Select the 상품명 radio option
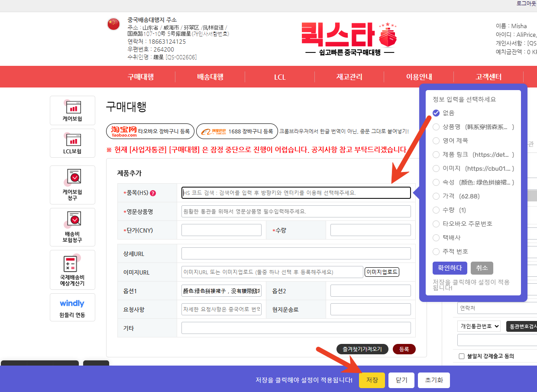The height and width of the screenshot is (392, 537). pos(437,127)
